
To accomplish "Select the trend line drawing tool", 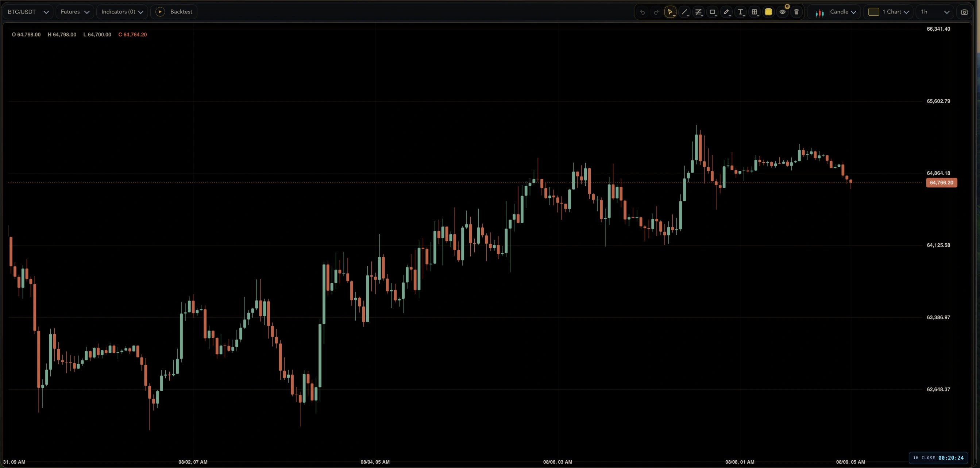I will tap(684, 12).
